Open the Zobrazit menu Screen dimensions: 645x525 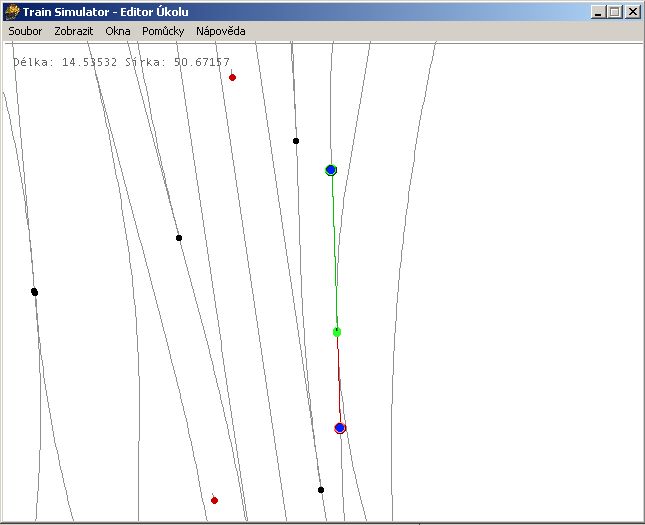(x=74, y=31)
